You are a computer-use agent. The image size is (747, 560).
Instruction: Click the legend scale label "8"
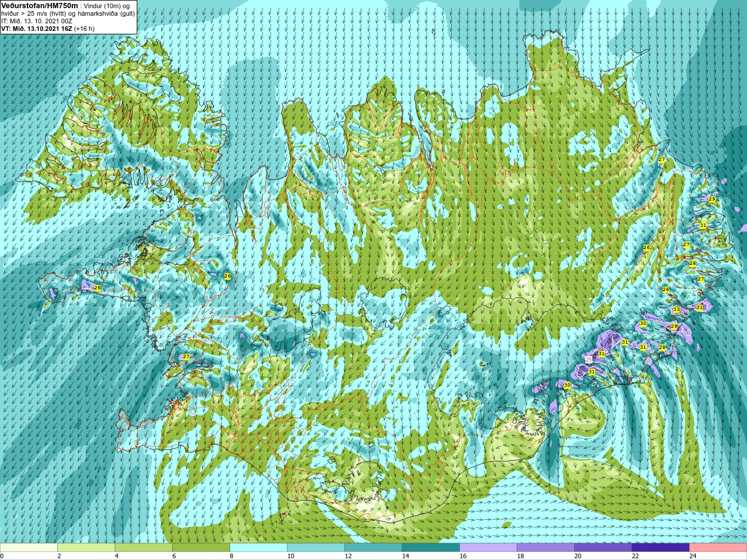[232, 556]
